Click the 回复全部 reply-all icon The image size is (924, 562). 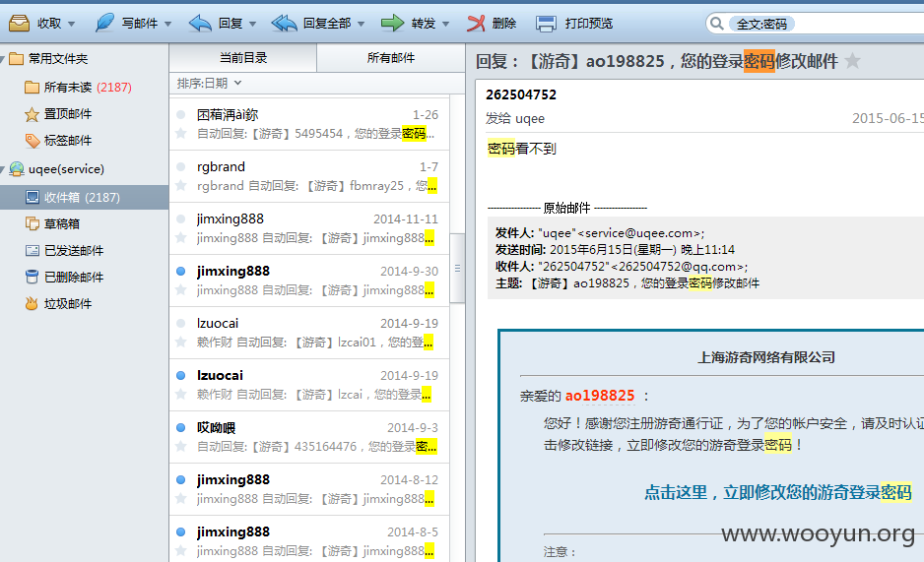click(284, 23)
